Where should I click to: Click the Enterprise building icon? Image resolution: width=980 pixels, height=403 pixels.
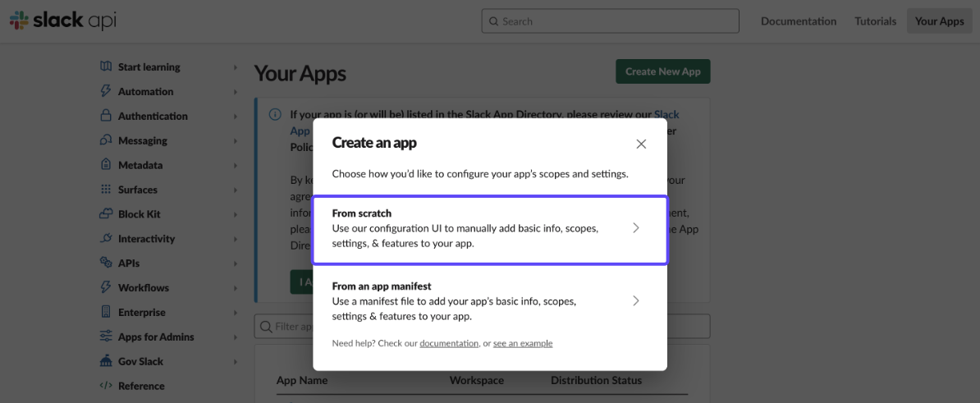(106, 312)
